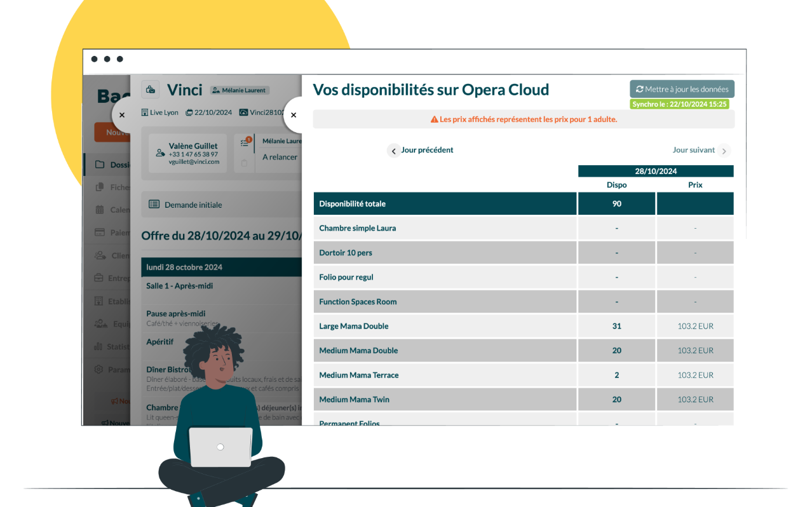
Task: Click the refresh icon in Mettre à jour button
Action: tap(639, 90)
